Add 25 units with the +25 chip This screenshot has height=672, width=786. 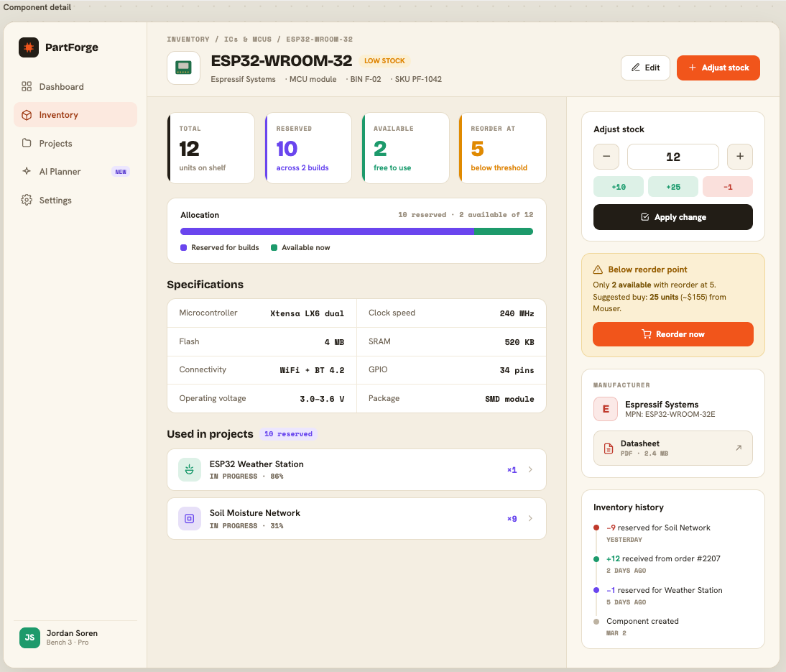673,187
